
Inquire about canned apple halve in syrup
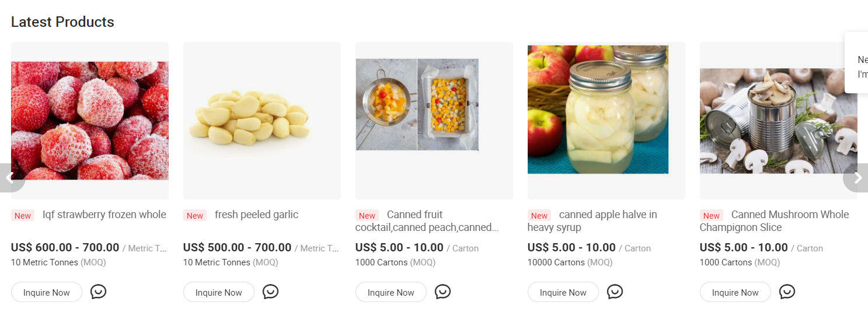[563, 292]
